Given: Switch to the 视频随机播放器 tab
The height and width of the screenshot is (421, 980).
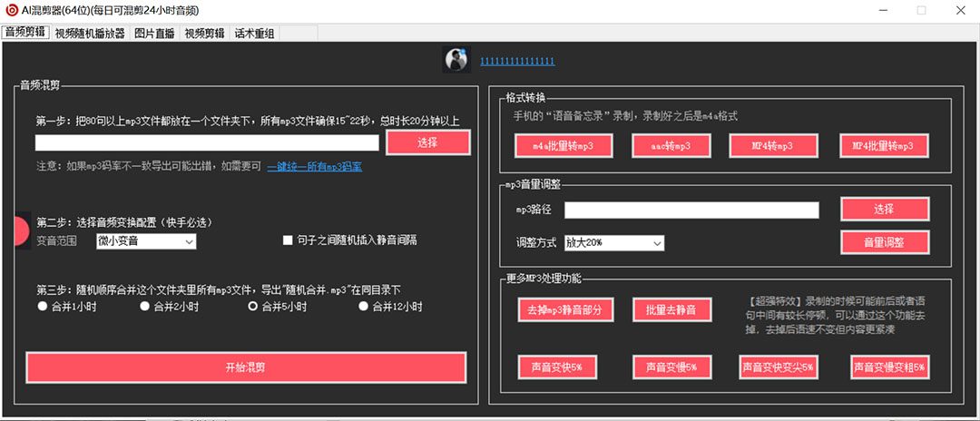Looking at the screenshot, I should click(x=90, y=34).
